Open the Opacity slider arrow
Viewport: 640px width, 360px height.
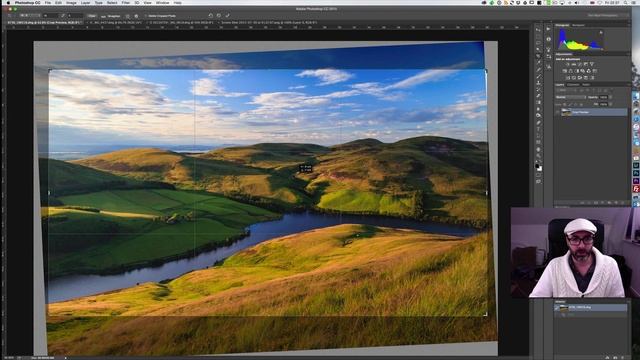click(610, 97)
